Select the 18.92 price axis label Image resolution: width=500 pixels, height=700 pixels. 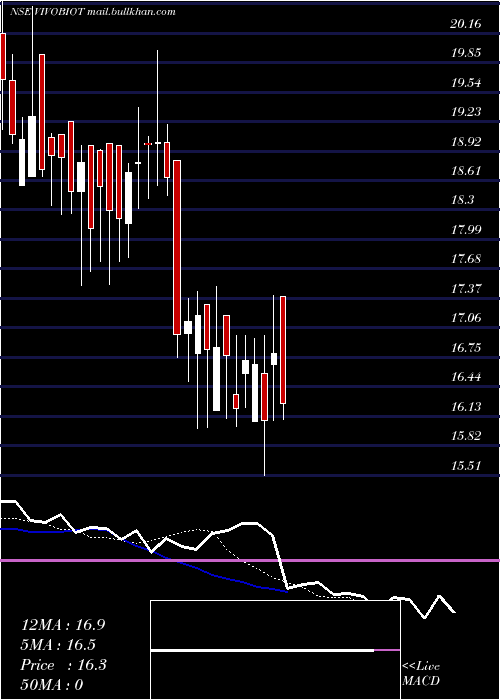tap(466, 142)
